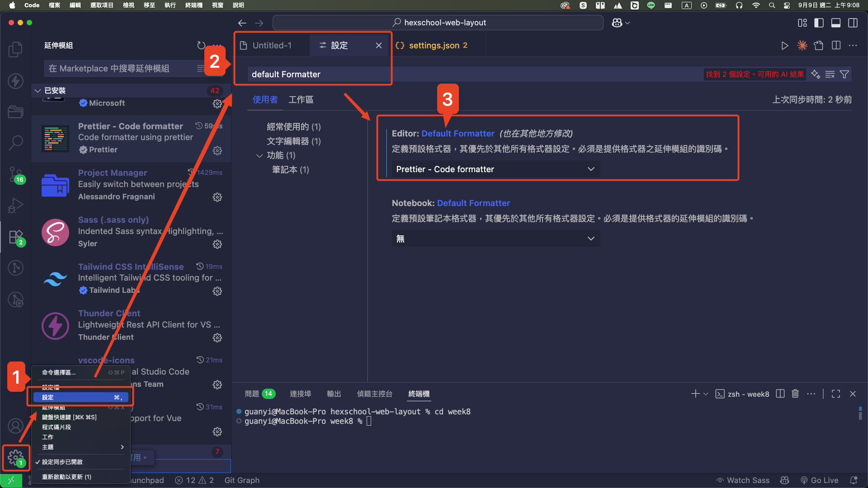Click the hexschool-web-layout command center

tap(438, 23)
